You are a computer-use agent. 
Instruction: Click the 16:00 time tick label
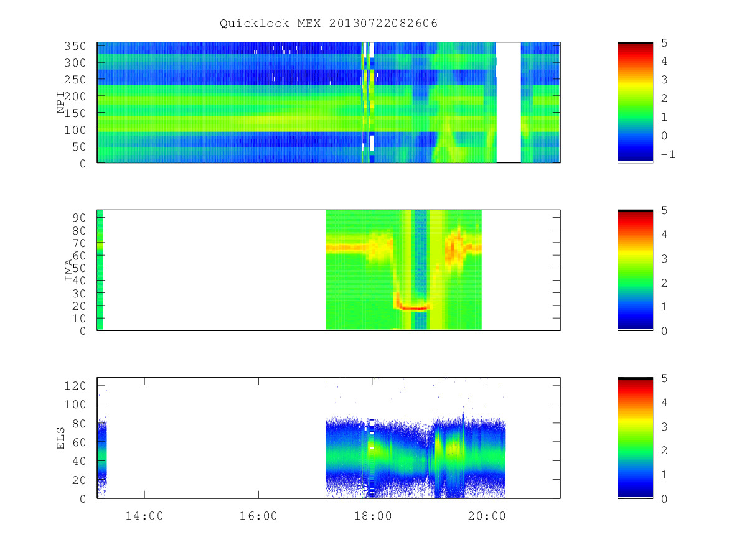point(258,516)
